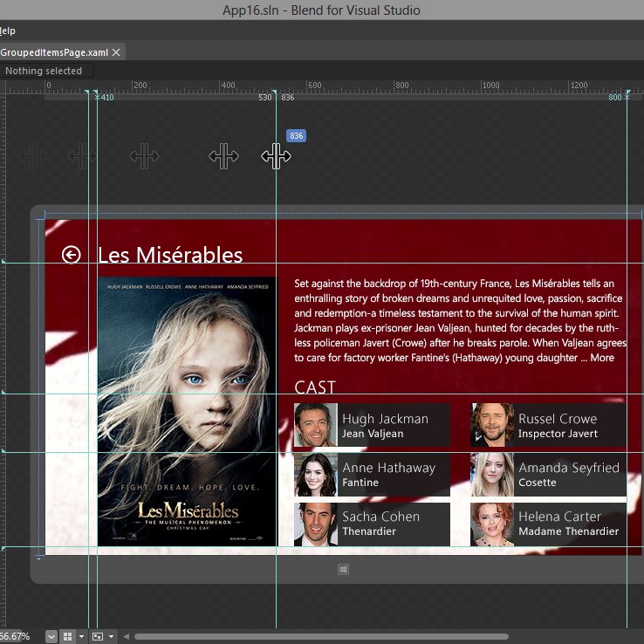Click the 'Sacha Cohen' name text

point(380,517)
